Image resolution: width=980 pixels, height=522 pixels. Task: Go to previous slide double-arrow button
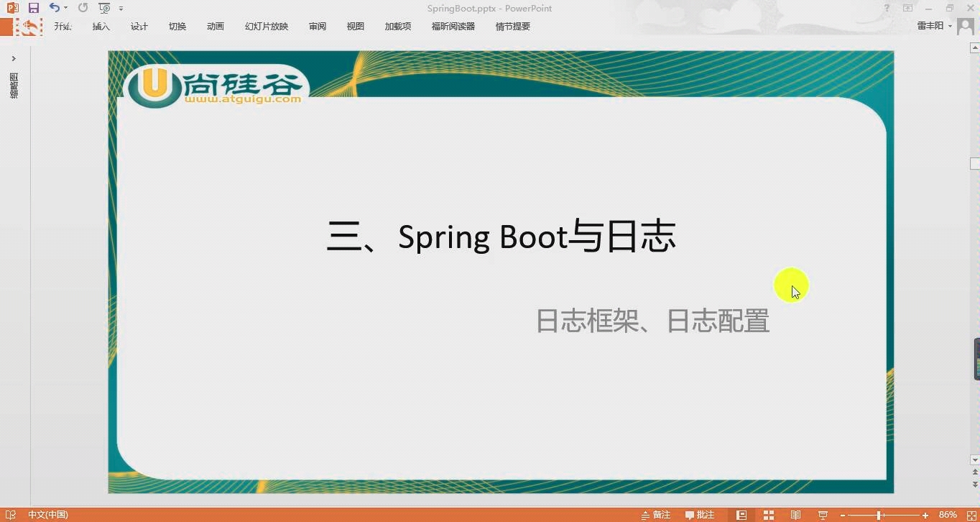click(975, 472)
